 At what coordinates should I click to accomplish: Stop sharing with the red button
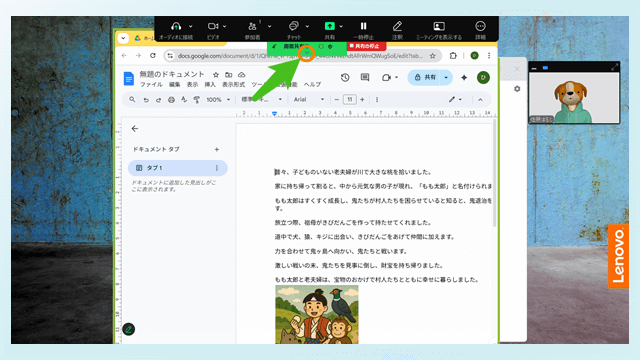366,46
